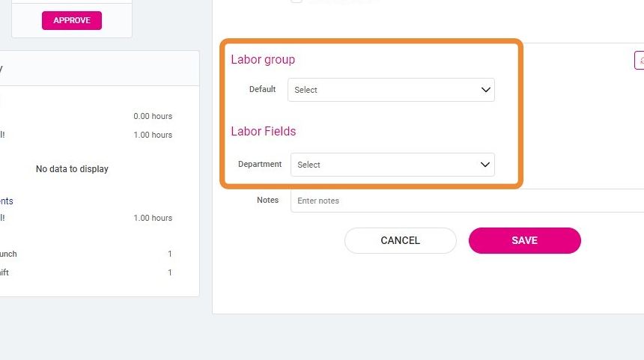
Task: Expand the chevron arrow in Department field
Action: tap(485, 165)
